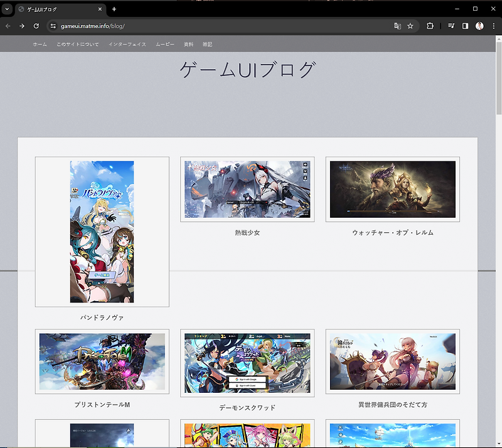Select ホーム in the site navigation
Screen dimensions: 502x448
(38, 44)
